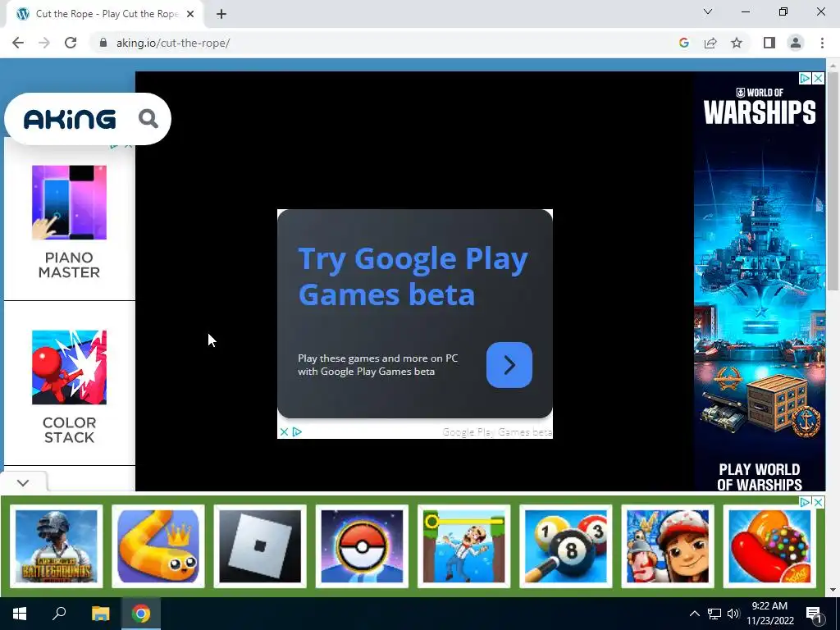840x630 pixels.
Task: Open a new browser tab
Action: click(x=221, y=14)
